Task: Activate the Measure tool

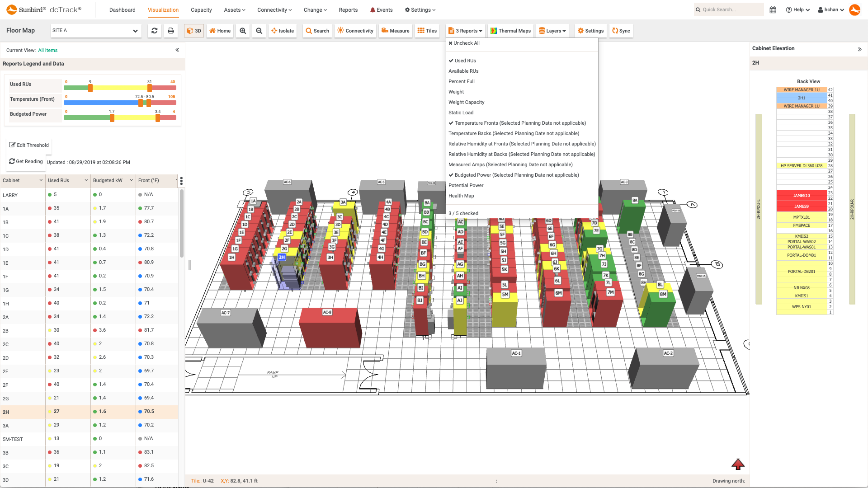Action: 395,31
